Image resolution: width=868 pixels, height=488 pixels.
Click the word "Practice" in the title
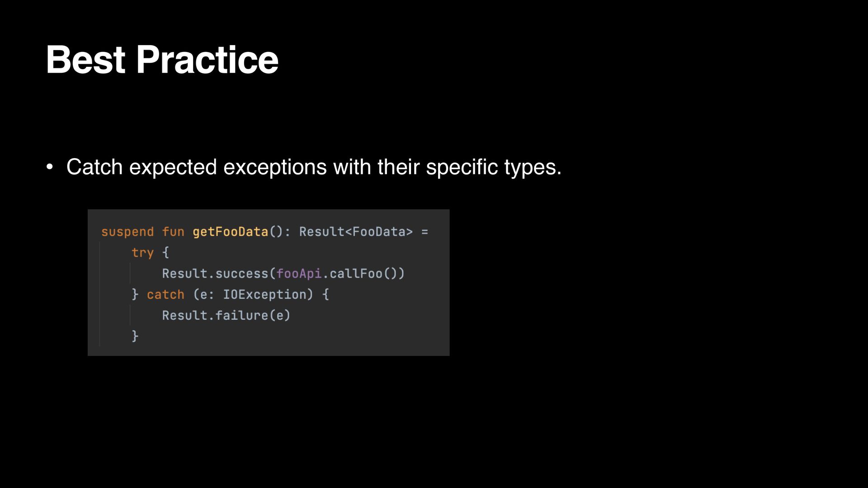click(207, 60)
